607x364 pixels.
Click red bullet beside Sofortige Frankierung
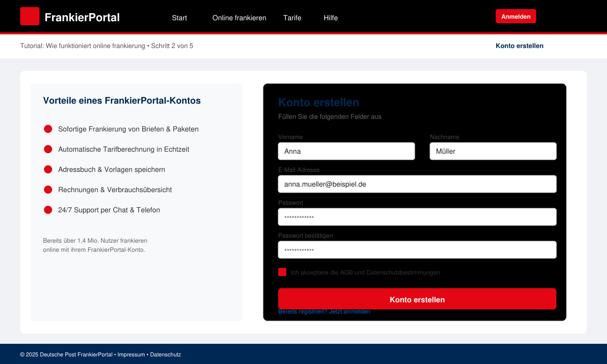(x=48, y=129)
